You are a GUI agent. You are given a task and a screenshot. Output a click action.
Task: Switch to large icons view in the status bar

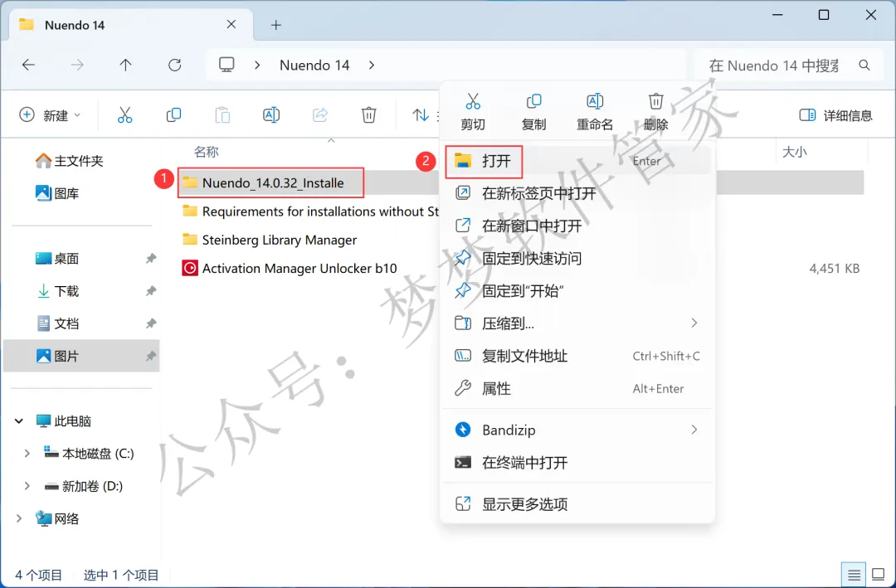pyautogui.click(x=878, y=574)
